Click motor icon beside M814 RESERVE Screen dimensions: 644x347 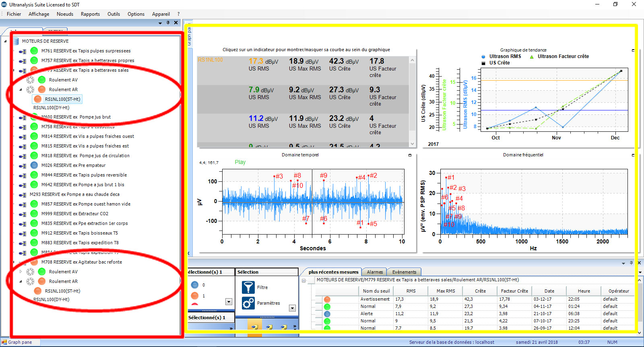(23, 137)
